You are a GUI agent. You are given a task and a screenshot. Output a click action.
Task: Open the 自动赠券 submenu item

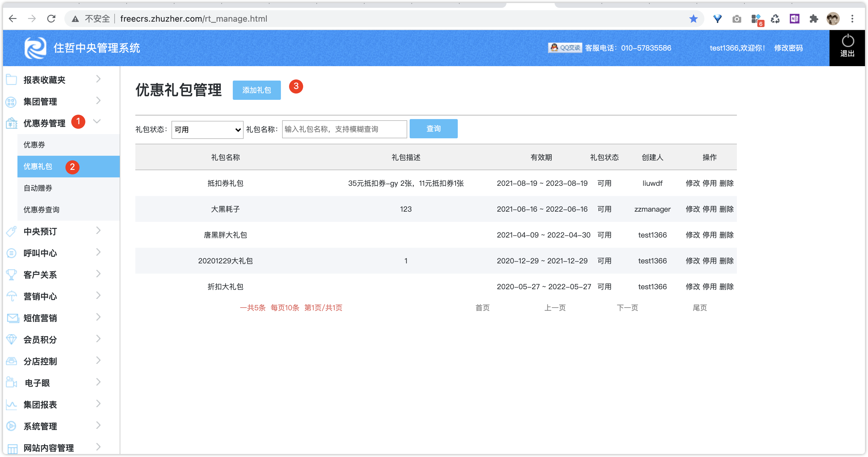coord(38,188)
